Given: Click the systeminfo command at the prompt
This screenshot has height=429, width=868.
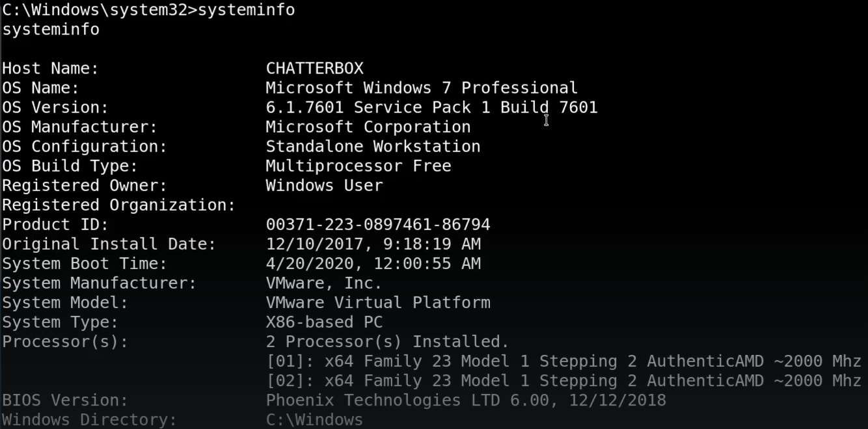Looking at the screenshot, I should pyautogui.click(x=246, y=10).
